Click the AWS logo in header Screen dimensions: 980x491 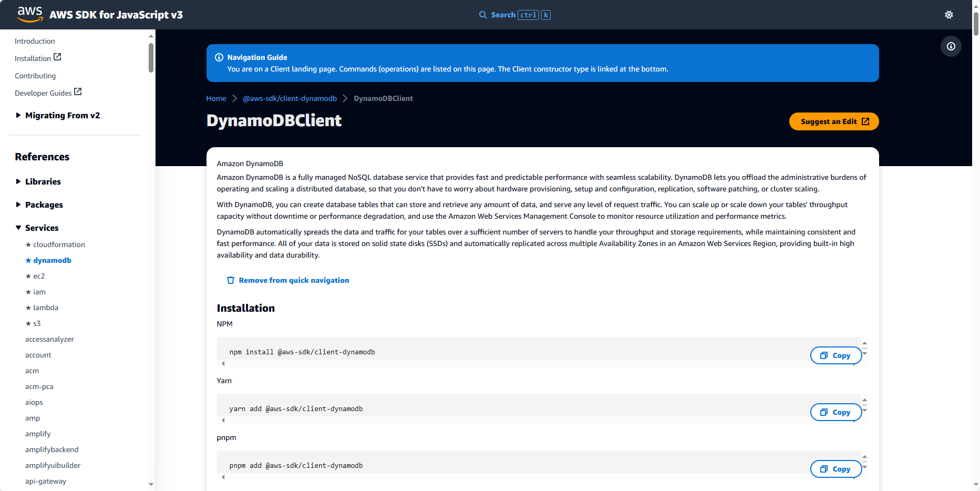30,14
